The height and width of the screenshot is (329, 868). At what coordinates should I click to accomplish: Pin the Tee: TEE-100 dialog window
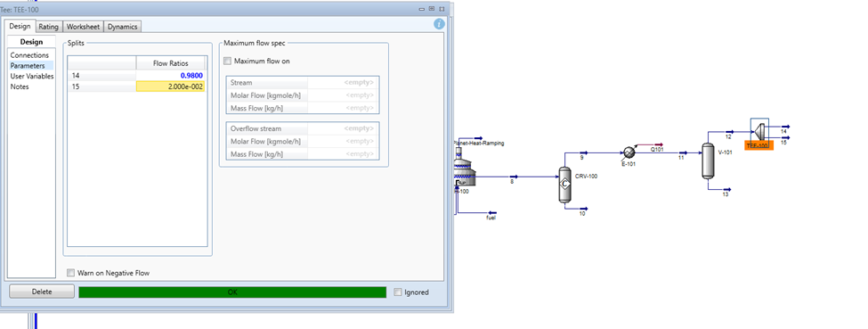pos(431,9)
